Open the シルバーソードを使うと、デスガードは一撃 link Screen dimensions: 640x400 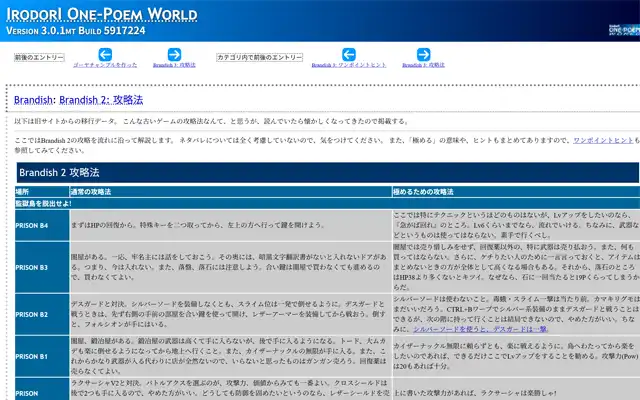[x=480, y=329]
